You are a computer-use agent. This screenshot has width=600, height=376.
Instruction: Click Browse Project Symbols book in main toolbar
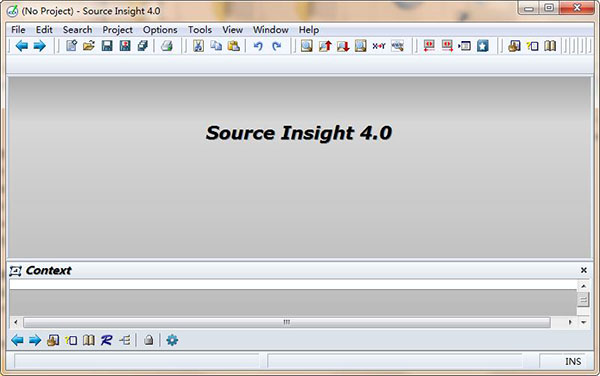coord(550,46)
